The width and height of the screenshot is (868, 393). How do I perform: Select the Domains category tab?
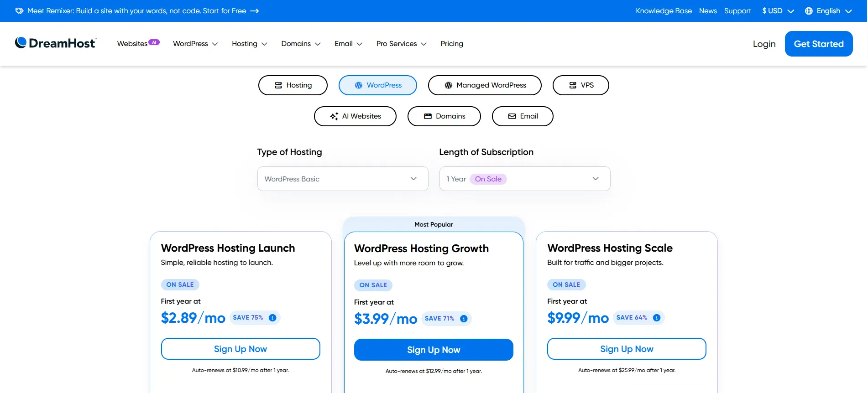(444, 116)
